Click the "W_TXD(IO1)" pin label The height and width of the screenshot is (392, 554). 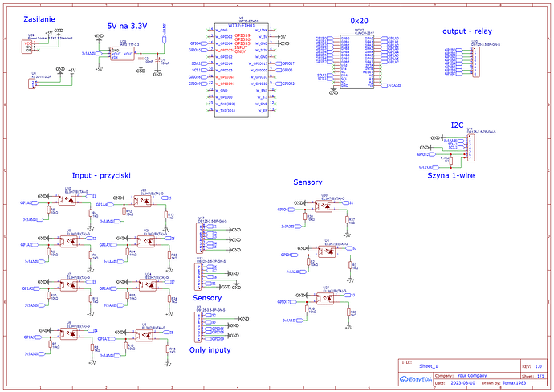[x=226, y=111]
